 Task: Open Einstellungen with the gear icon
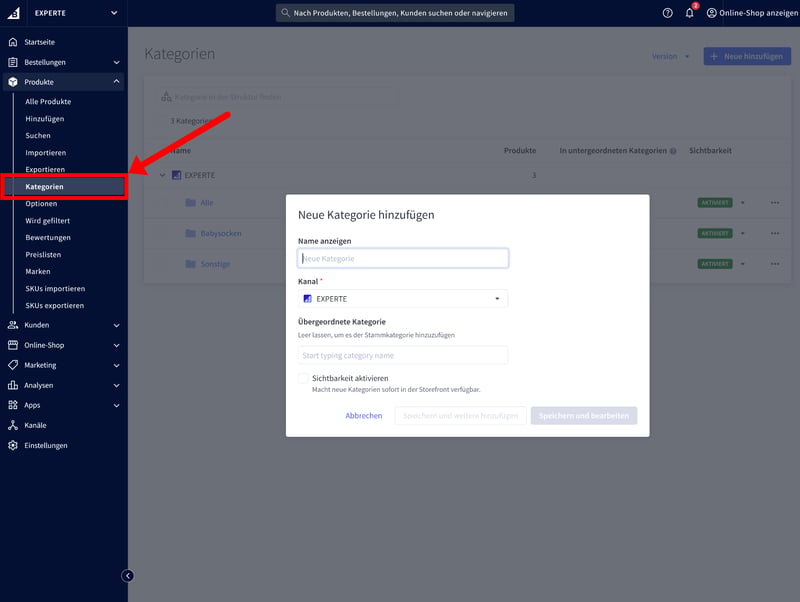click(x=13, y=445)
